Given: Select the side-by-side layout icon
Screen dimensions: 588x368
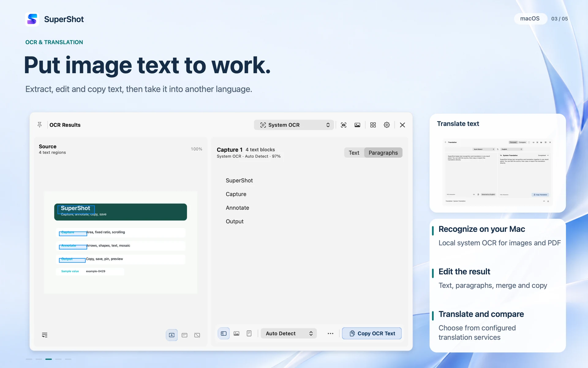Looking at the screenshot, I should (224, 333).
